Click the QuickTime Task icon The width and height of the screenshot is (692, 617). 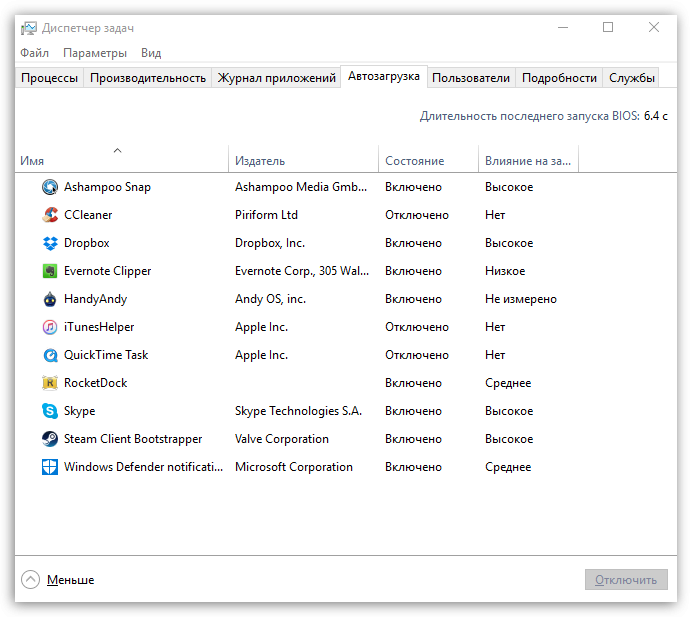(50, 355)
